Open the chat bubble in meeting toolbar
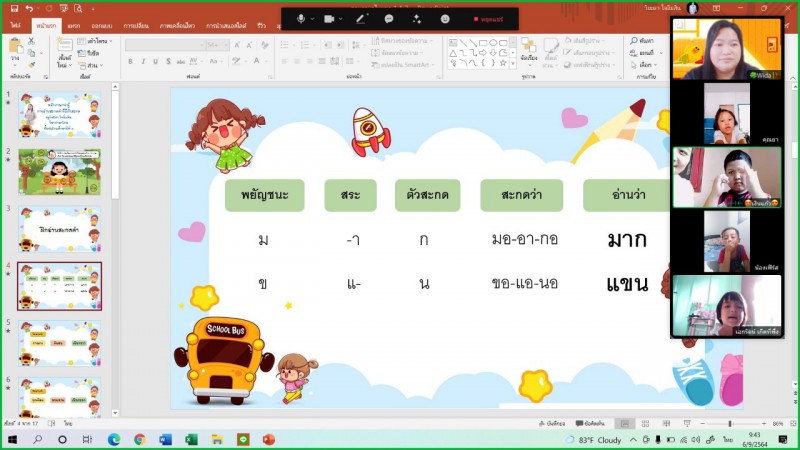Viewport: 800px width, 450px height. (389, 19)
